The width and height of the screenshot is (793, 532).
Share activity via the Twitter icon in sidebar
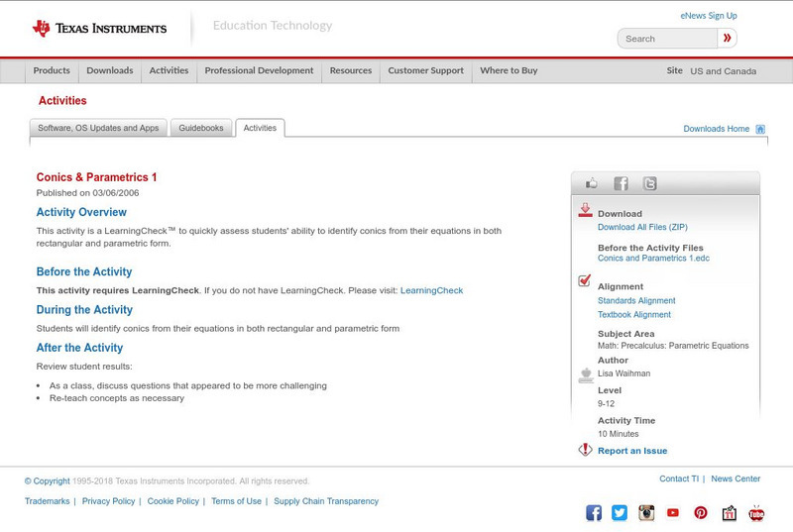pyautogui.click(x=650, y=183)
